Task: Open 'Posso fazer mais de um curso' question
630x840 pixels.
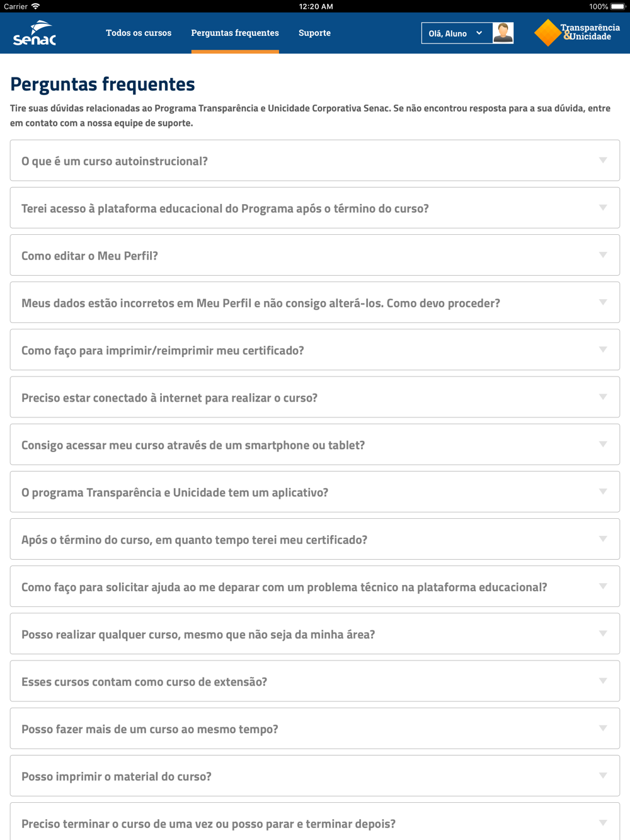Action: point(150,729)
